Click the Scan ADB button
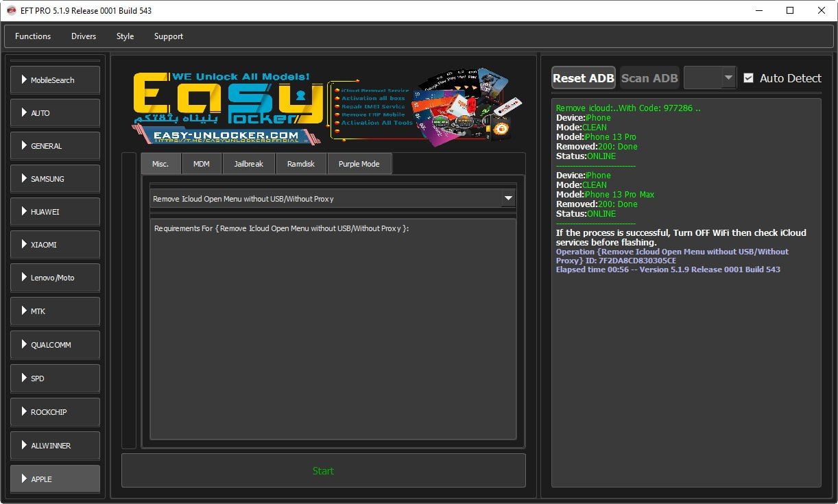The width and height of the screenshot is (838, 504). (x=649, y=78)
